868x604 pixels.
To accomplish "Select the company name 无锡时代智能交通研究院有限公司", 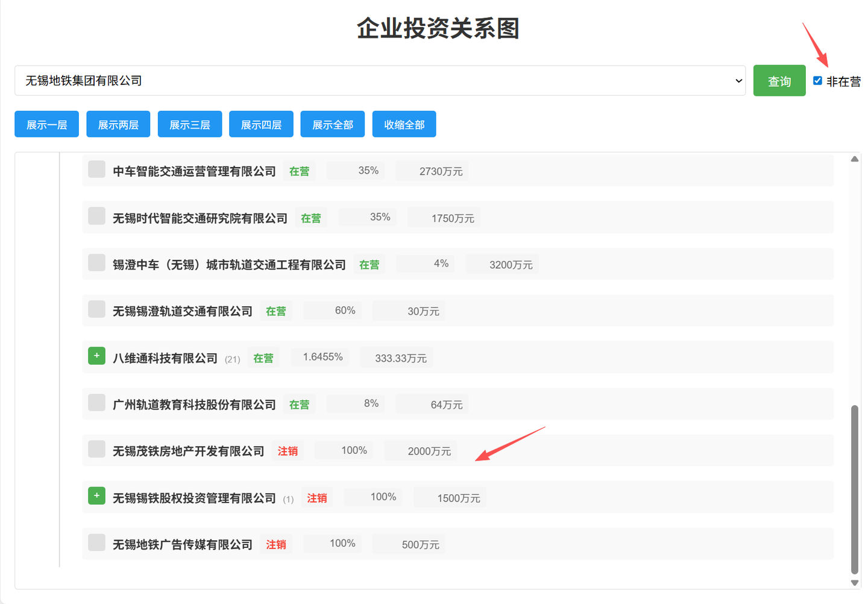I will (x=200, y=218).
